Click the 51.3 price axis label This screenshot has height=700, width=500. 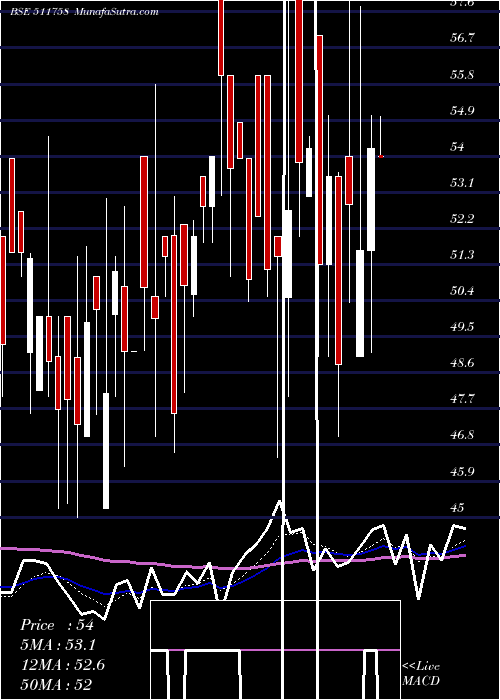(464, 255)
